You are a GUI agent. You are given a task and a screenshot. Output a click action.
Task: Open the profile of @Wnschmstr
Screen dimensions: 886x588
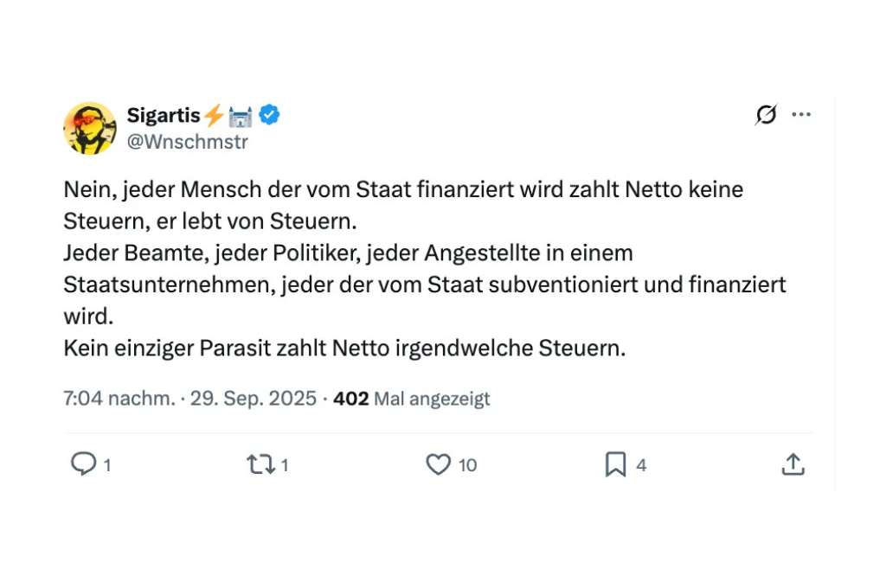[x=187, y=142]
